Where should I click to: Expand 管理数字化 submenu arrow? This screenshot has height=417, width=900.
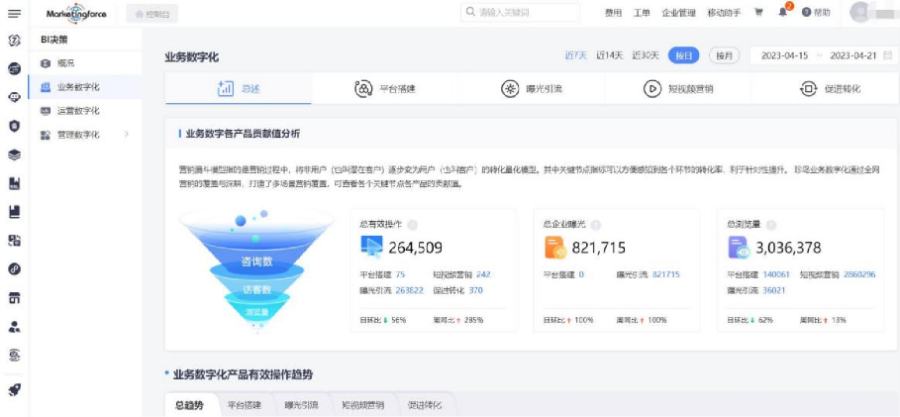126,134
